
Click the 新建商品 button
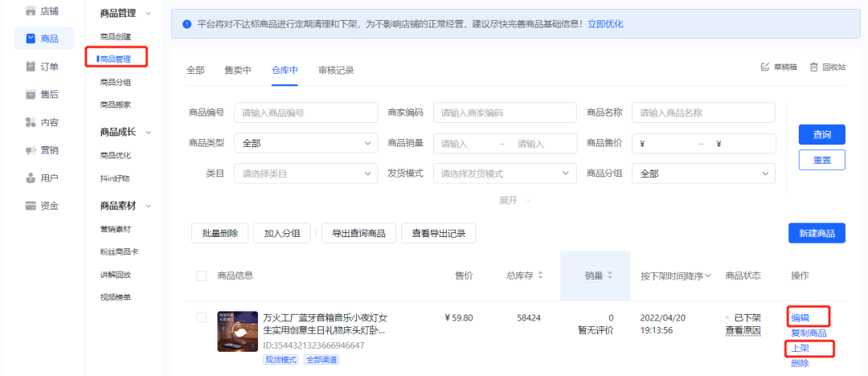[x=817, y=233]
